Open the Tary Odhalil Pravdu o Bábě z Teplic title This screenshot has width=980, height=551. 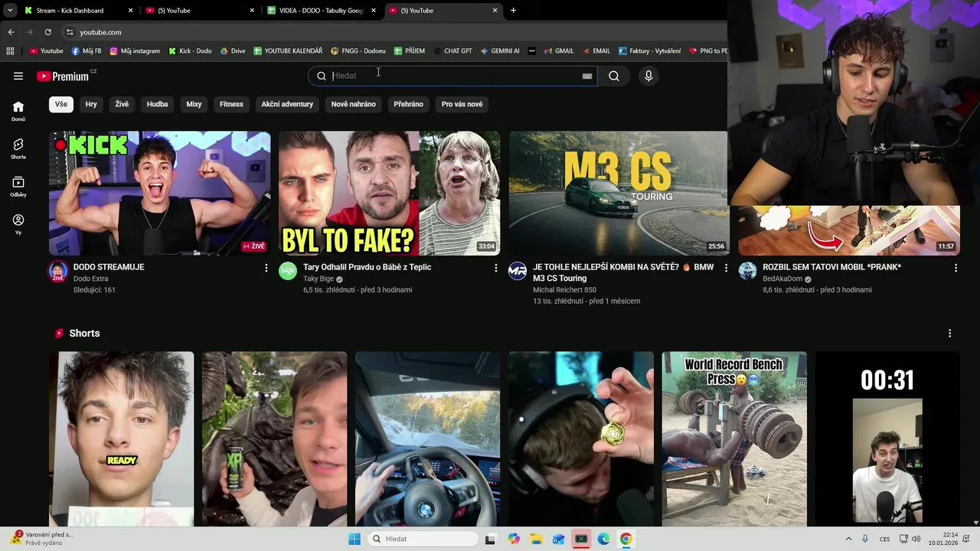click(367, 267)
